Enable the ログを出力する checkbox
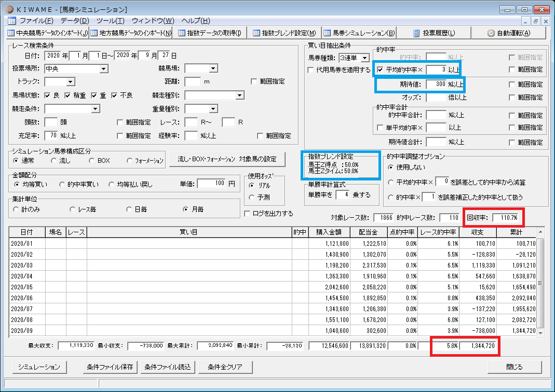The width and height of the screenshot is (555, 392). pos(248,214)
